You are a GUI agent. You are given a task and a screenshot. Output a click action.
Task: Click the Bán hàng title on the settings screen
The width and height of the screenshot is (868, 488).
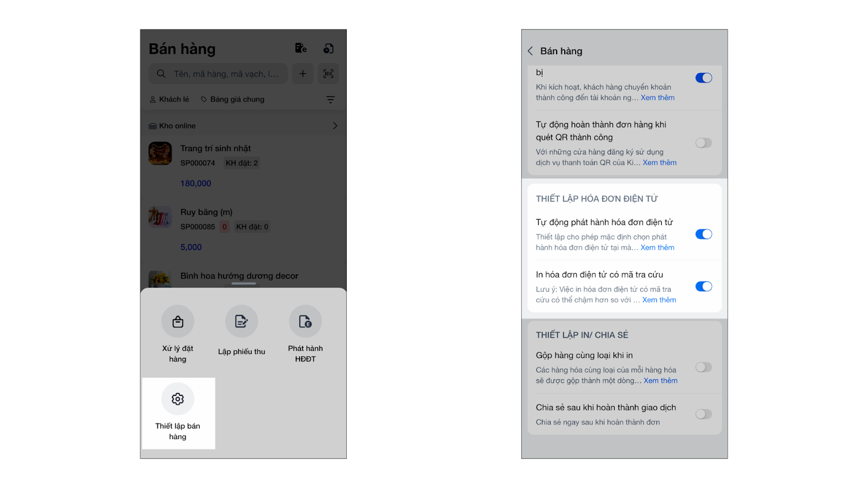[x=561, y=51]
